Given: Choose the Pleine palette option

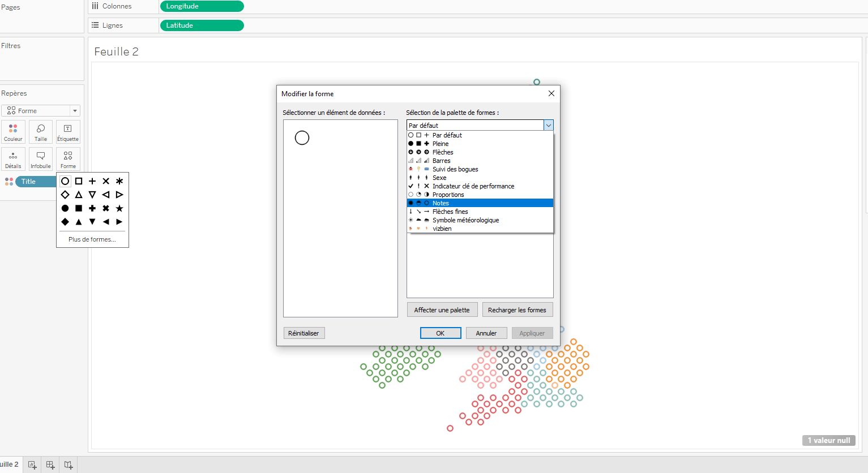Looking at the screenshot, I should click(x=480, y=144).
